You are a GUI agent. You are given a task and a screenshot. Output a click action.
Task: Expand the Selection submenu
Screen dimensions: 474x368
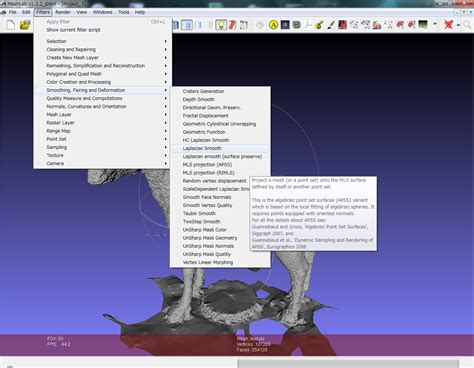click(103, 41)
